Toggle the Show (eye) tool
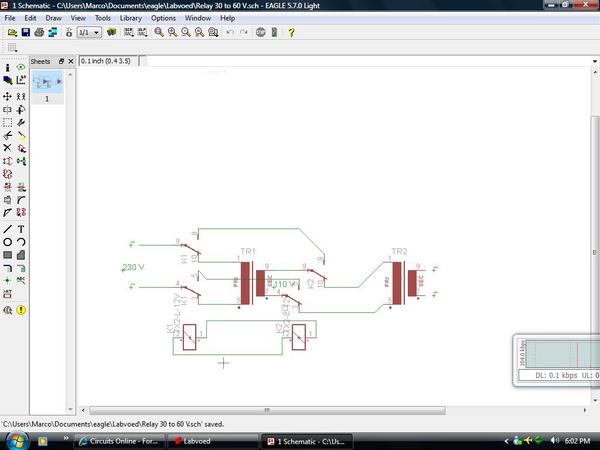Viewport: 600px width, 450px height. (21, 66)
